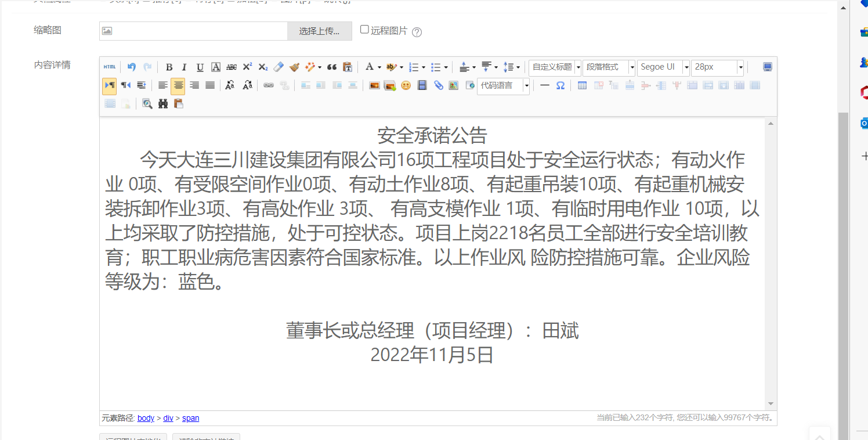Click the editor's scrollbar up arrow

tap(771, 124)
